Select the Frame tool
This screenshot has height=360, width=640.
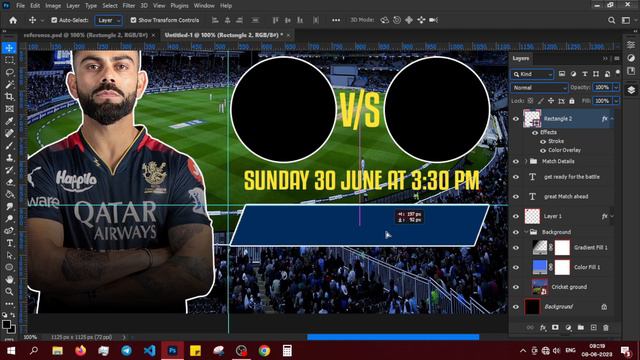[x=9, y=109]
